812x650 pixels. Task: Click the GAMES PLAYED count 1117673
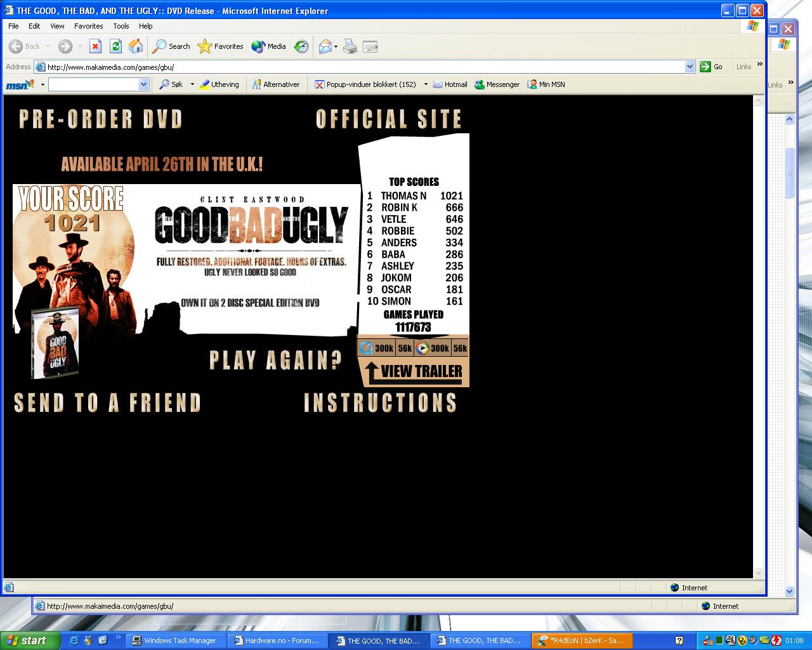click(413, 327)
